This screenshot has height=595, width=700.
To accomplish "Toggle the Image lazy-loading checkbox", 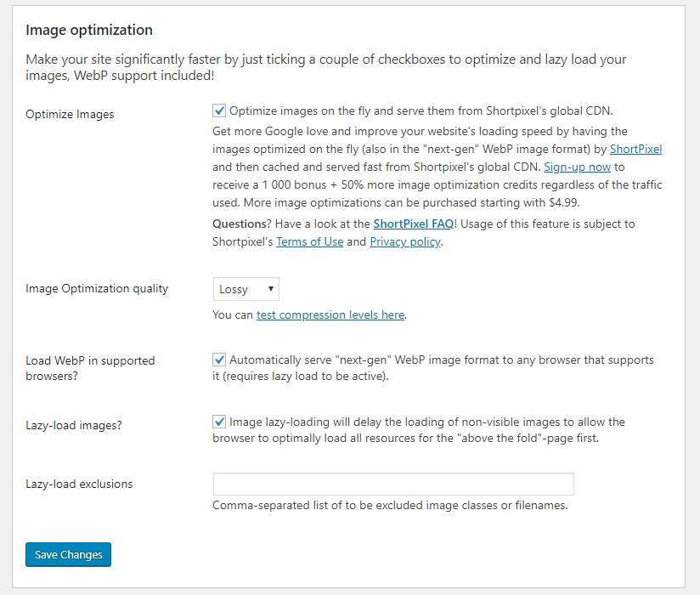I will (x=219, y=422).
